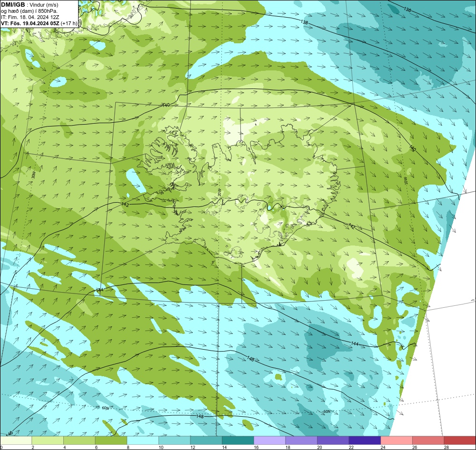Click the 140 contour label northwest of Iceland
The image size is (476, 450).
166,105
